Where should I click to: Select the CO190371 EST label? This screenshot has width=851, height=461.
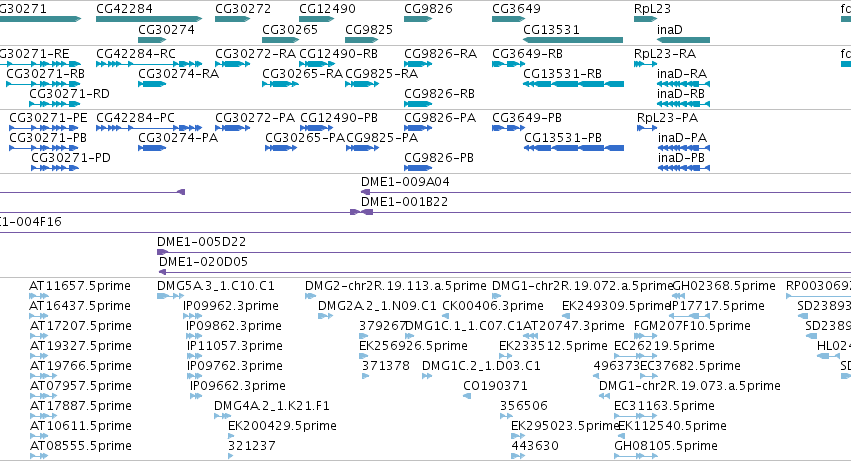495,386
